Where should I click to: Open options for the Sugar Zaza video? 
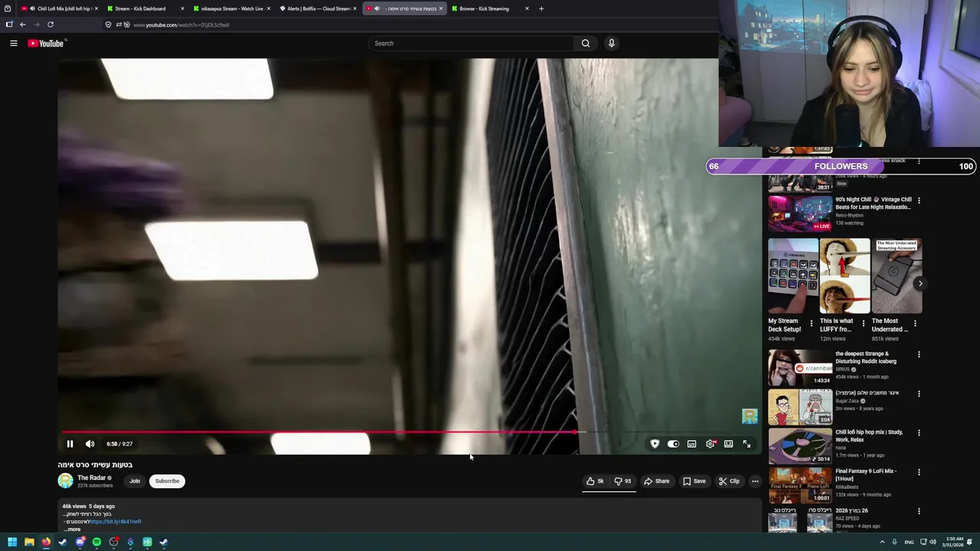click(x=919, y=394)
